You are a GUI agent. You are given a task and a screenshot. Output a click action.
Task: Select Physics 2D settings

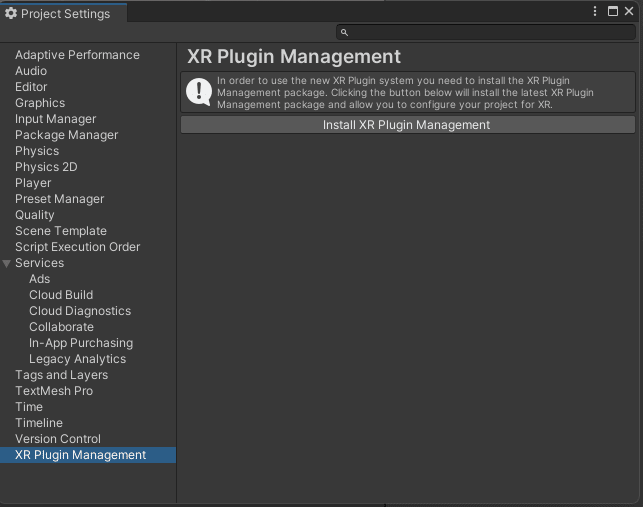click(46, 167)
